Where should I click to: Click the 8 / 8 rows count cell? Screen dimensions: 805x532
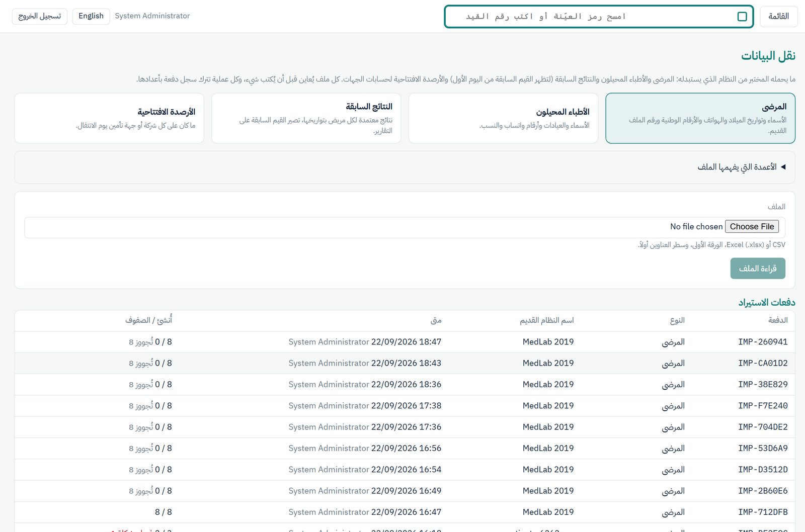point(164,512)
